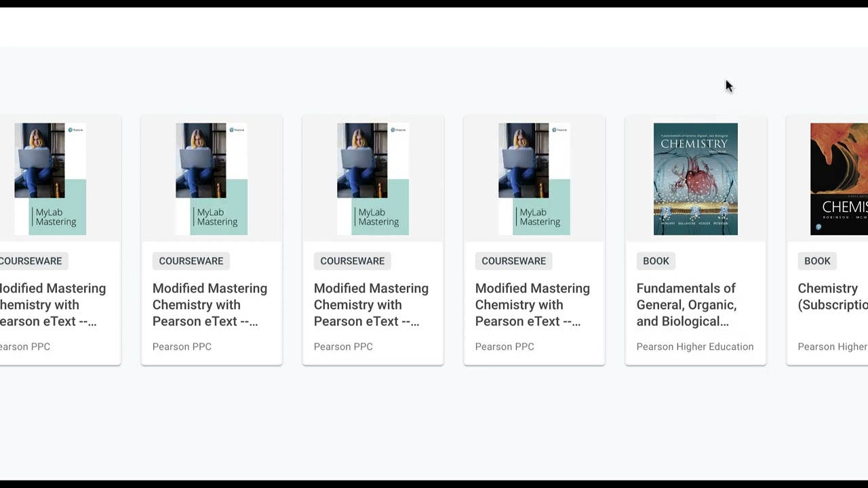The height and width of the screenshot is (488, 868).
Task: Select the second-from-left MyLab Mastering cover image
Action: tap(212, 179)
